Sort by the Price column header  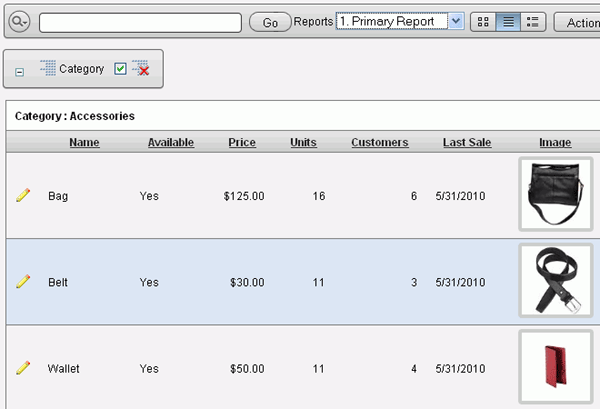tap(242, 143)
